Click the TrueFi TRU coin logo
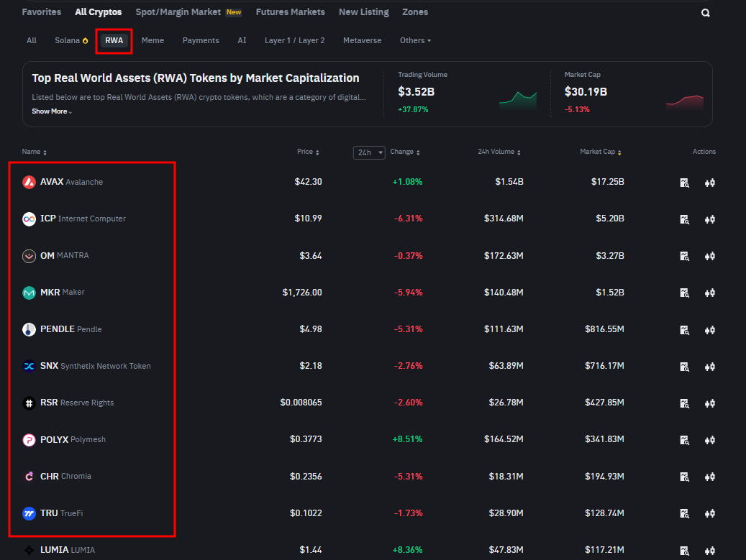 (29, 513)
